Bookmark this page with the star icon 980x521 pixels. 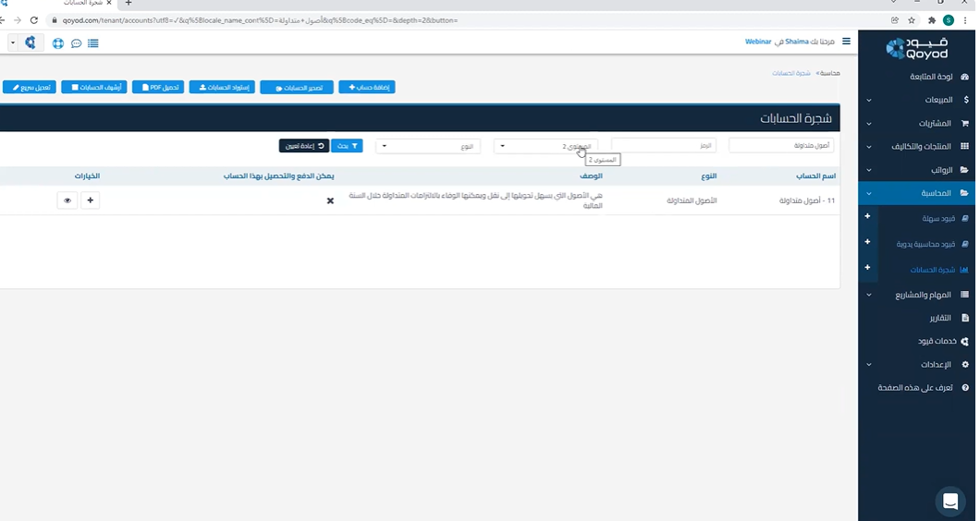[912, 19]
